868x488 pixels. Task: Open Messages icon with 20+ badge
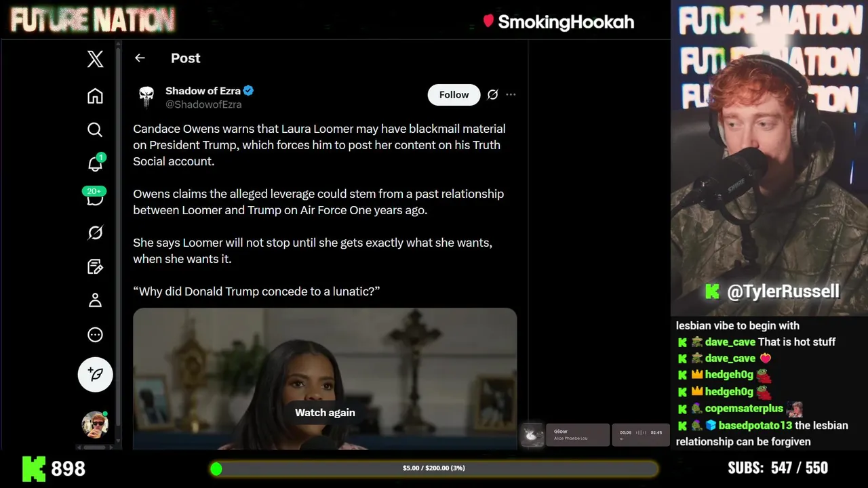(x=94, y=197)
